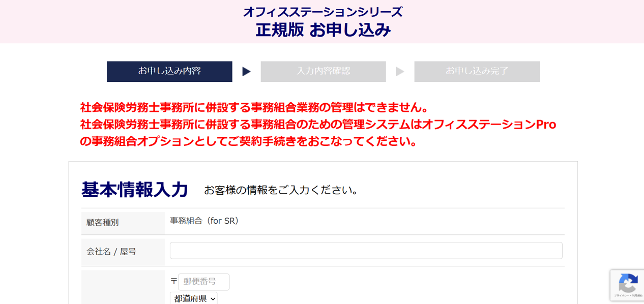
Task: Click the お客様の情報をご入力ください instruction text
Action: [x=282, y=190]
